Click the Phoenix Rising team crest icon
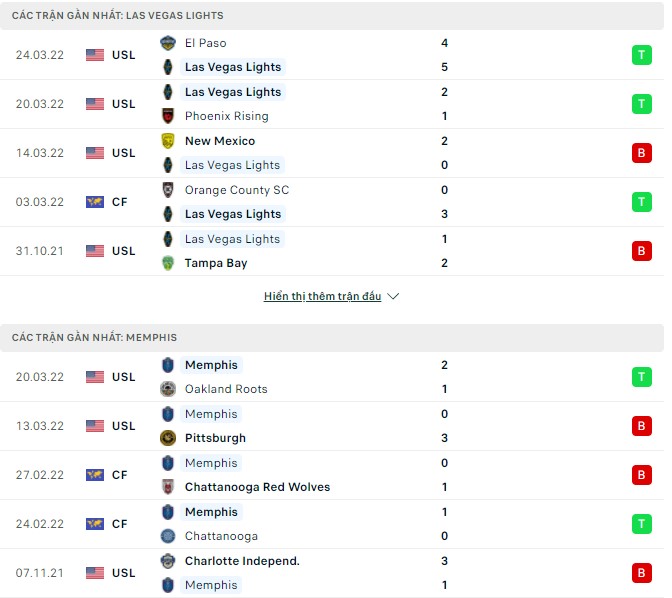The image size is (672, 598). [x=168, y=116]
